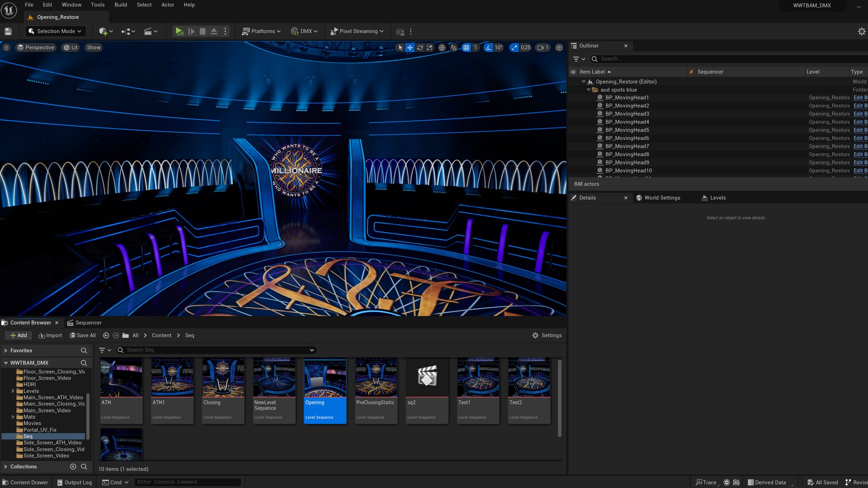Select the sq2 level sequence asset

click(x=427, y=391)
